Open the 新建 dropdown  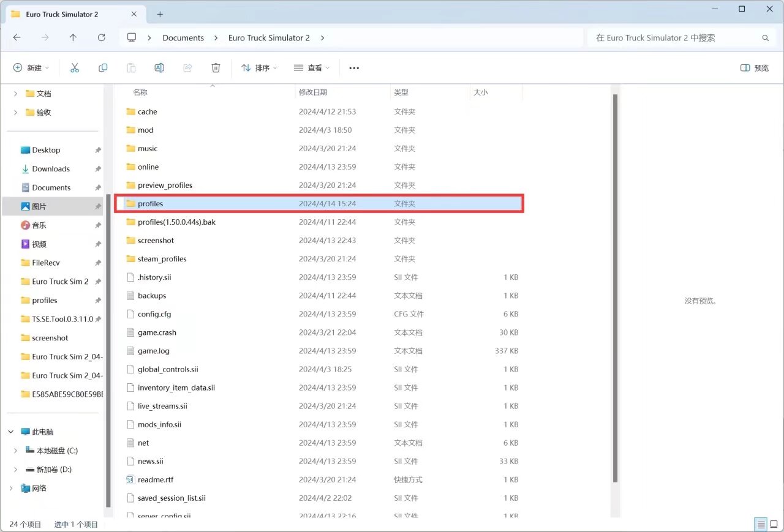point(31,68)
